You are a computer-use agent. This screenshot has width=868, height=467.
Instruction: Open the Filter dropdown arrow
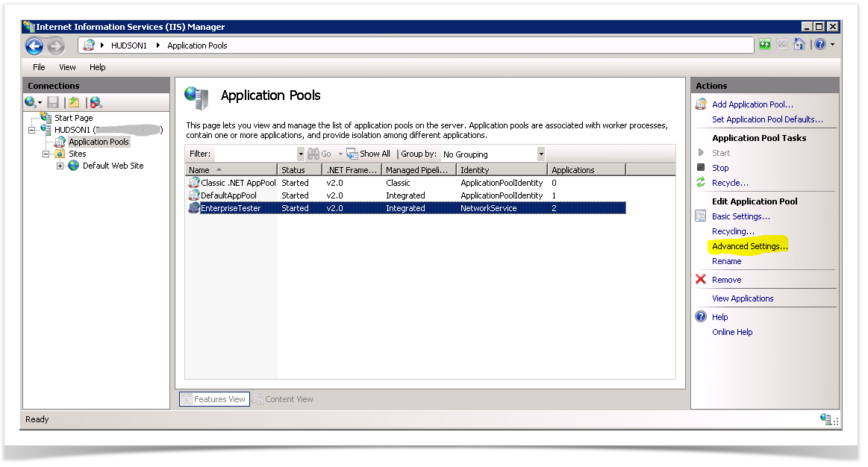[x=301, y=154]
